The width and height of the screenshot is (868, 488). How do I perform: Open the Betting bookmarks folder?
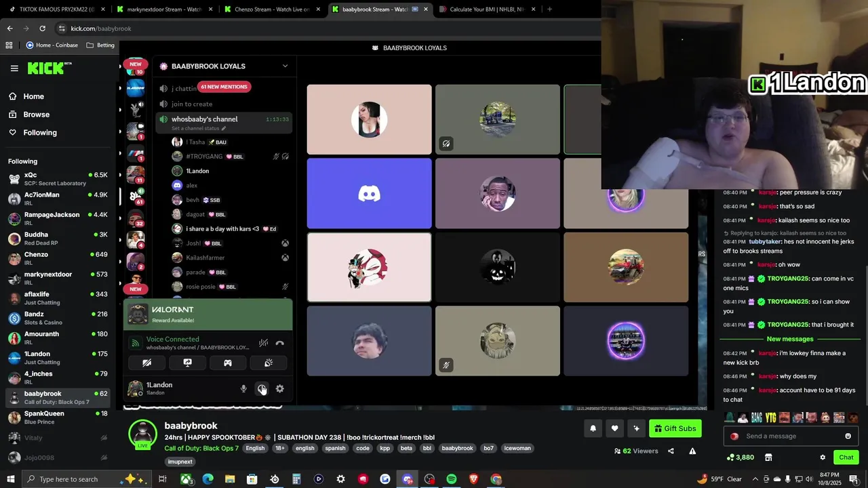click(x=100, y=45)
